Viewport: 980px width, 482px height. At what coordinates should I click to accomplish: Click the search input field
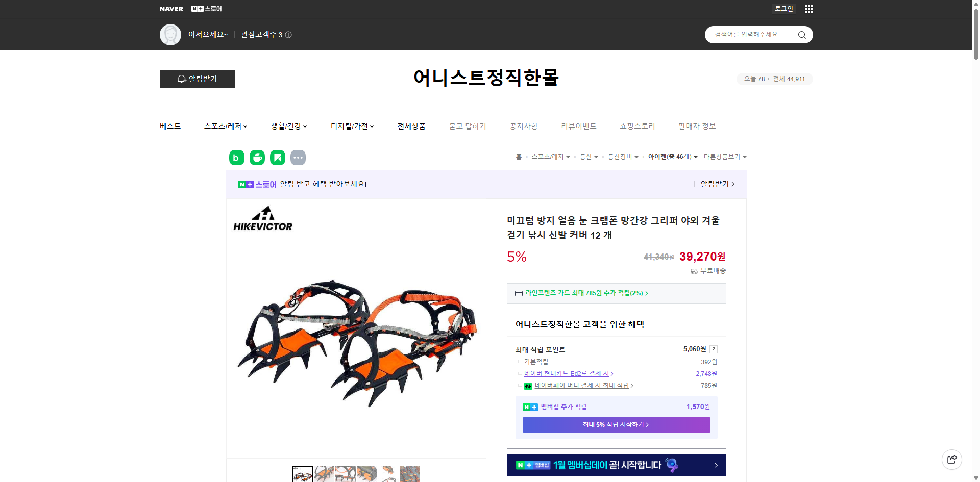pyautogui.click(x=750, y=34)
